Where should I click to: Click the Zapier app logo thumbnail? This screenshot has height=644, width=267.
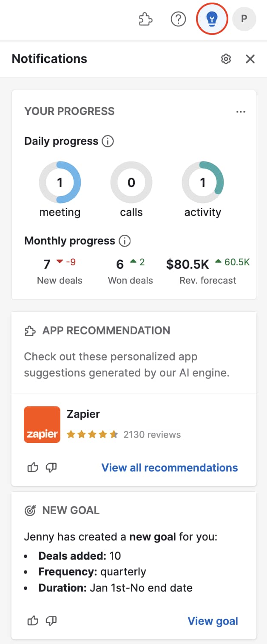pos(42,424)
